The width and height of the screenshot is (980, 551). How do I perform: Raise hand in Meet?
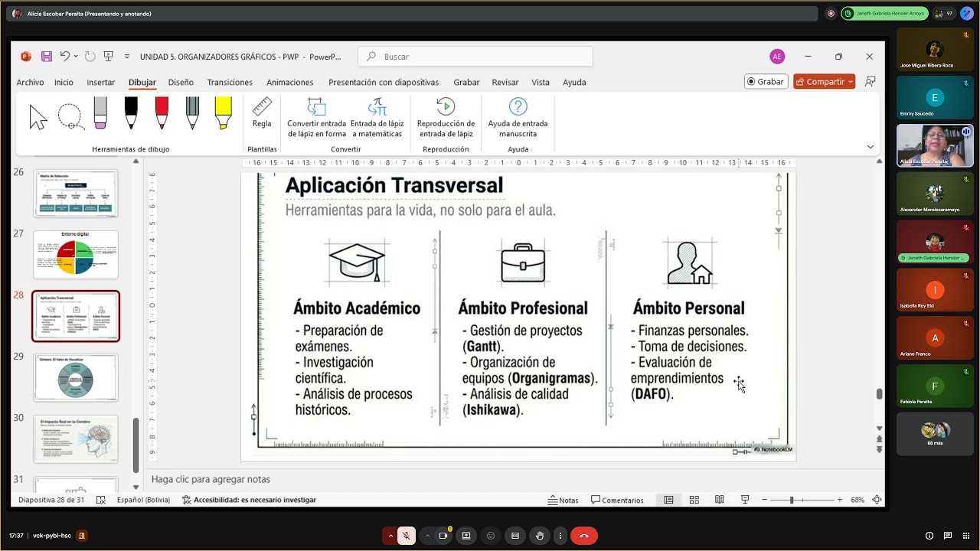pyautogui.click(x=540, y=536)
